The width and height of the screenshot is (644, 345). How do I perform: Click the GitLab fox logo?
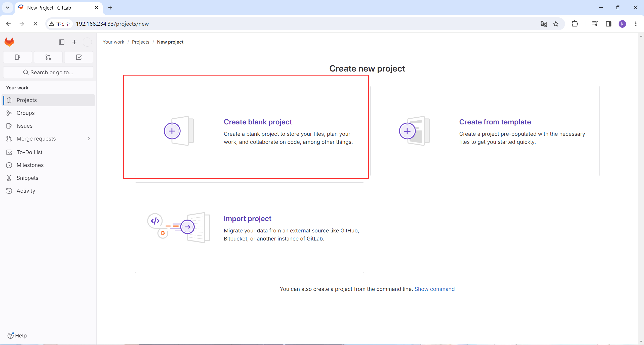9,42
